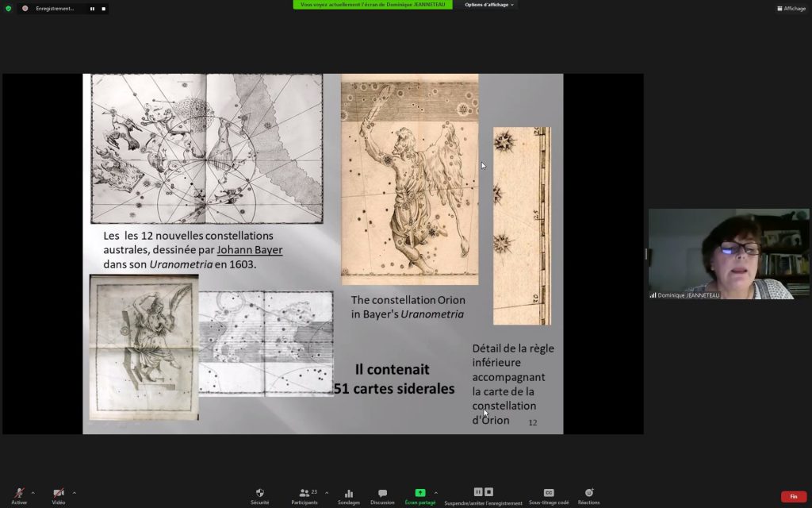
Task: Click the Orion constellation engraving image
Action: tap(410, 179)
